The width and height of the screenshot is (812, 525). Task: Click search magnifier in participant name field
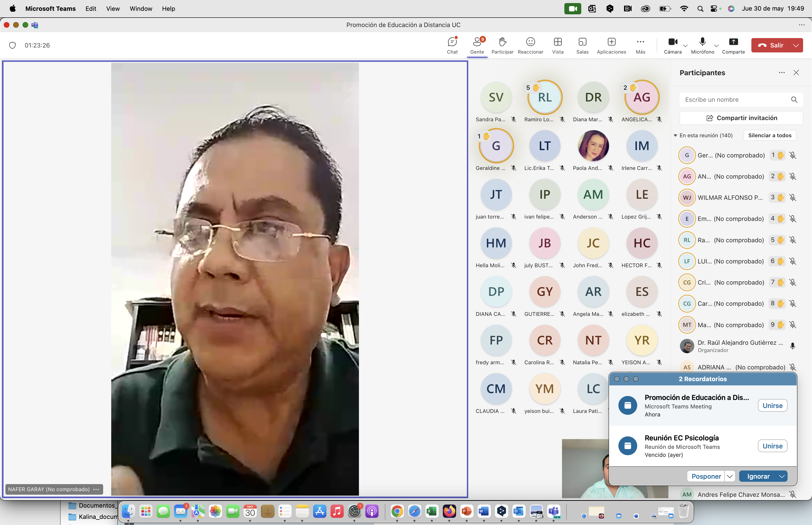[x=794, y=100]
